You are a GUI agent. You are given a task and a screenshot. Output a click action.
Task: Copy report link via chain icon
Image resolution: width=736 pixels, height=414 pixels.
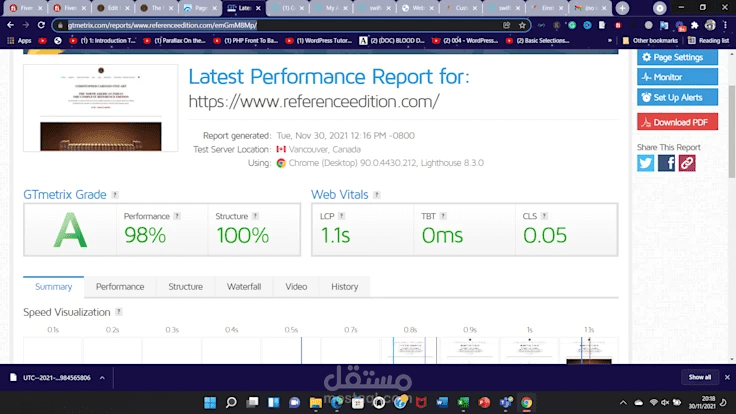pos(687,163)
